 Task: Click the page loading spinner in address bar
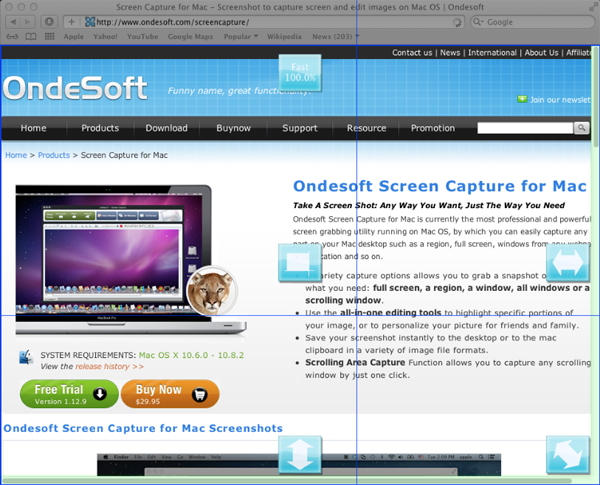click(457, 22)
